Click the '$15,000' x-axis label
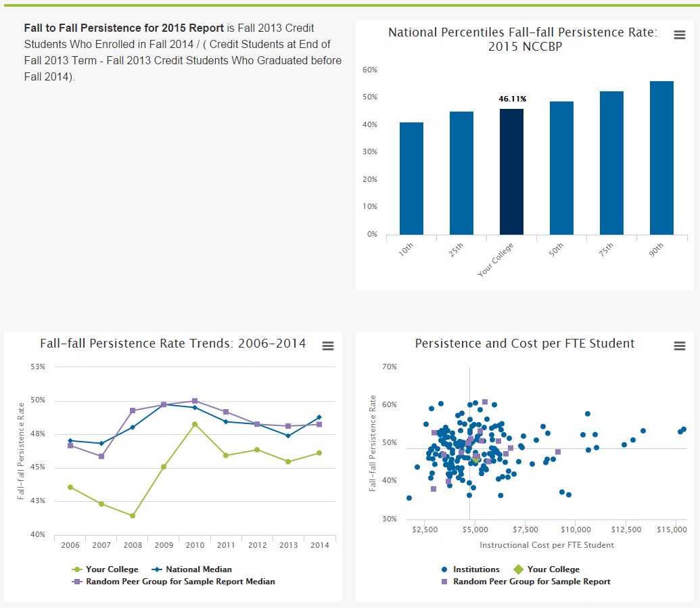Screen dimensions: 700x608 672,530
